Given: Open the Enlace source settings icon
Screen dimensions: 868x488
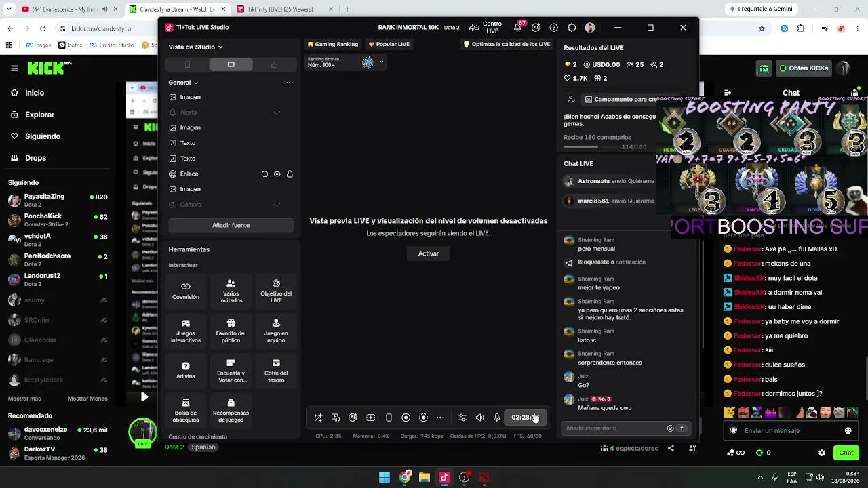Looking at the screenshot, I should click(x=264, y=174).
